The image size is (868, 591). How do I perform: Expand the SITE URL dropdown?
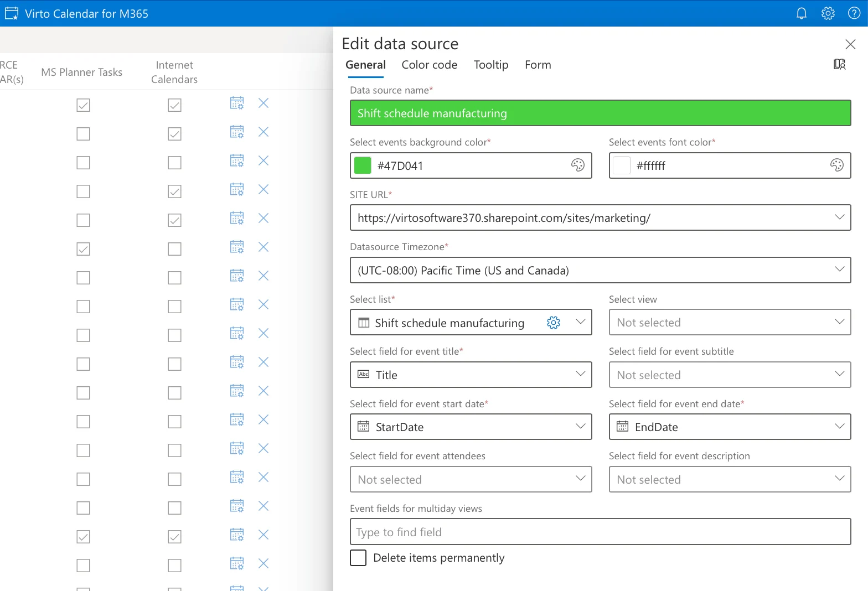(839, 217)
